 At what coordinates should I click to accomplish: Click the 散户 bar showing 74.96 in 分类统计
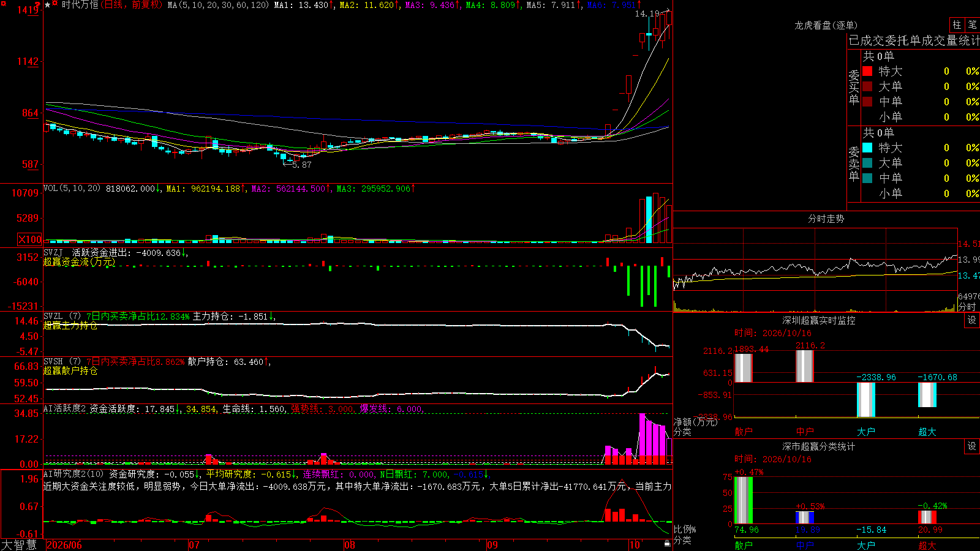[743, 500]
